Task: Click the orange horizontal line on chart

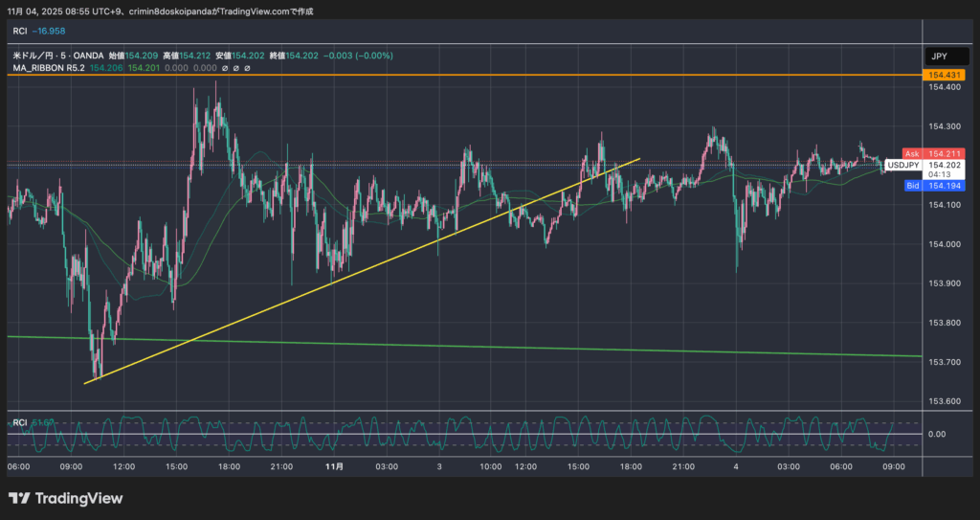Action: 479,75
